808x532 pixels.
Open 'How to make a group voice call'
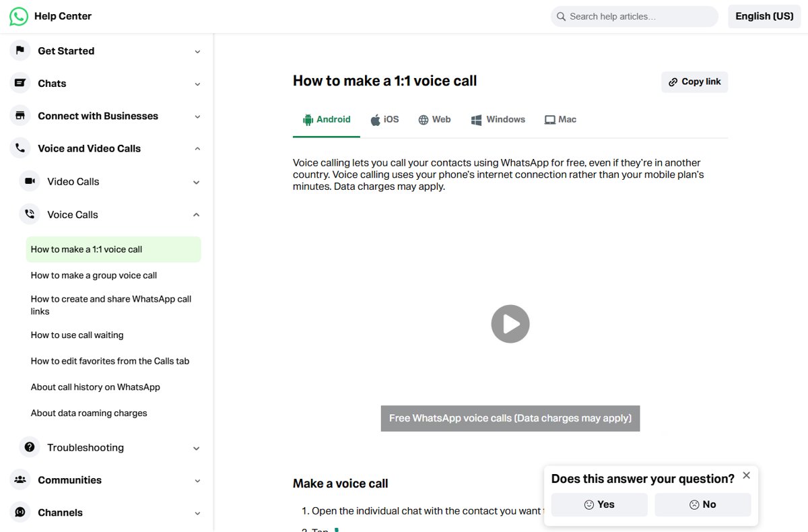coord(94,275)
